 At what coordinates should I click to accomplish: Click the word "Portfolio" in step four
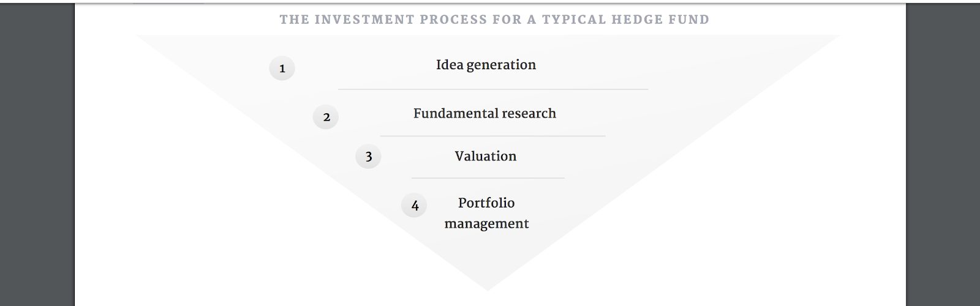pyautogui.click(x=486, y=203)
